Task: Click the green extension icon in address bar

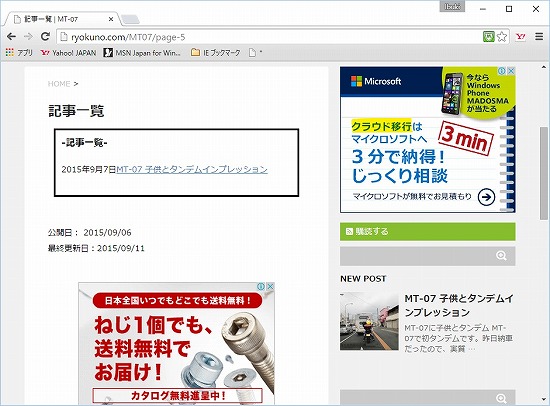Action: (x=489, y=36)
